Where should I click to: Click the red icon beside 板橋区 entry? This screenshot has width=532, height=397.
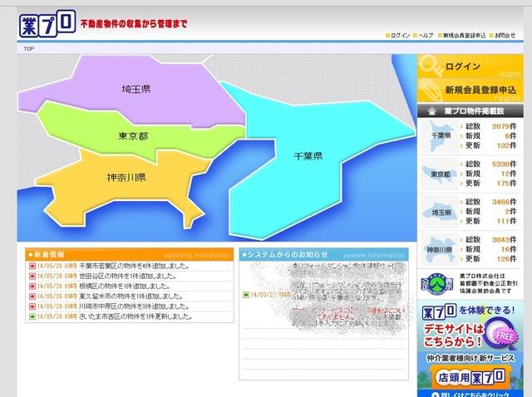point(32,287)
